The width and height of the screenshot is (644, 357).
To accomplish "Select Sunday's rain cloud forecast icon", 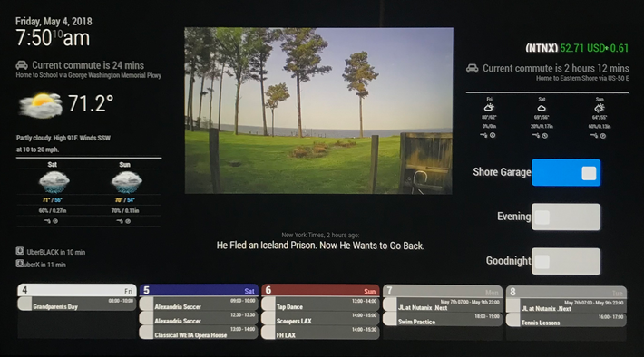I will (x=126, y=182).
